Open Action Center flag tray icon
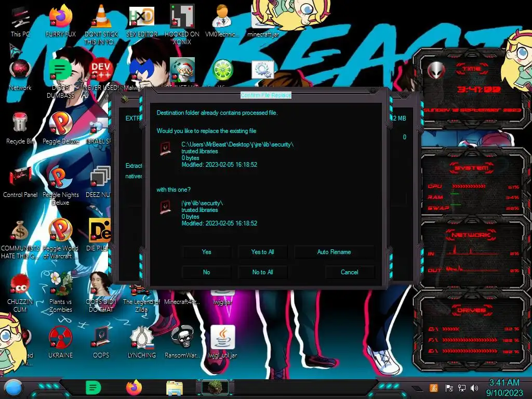Viewport: 532px width, 399px height. tap(449, 388)
